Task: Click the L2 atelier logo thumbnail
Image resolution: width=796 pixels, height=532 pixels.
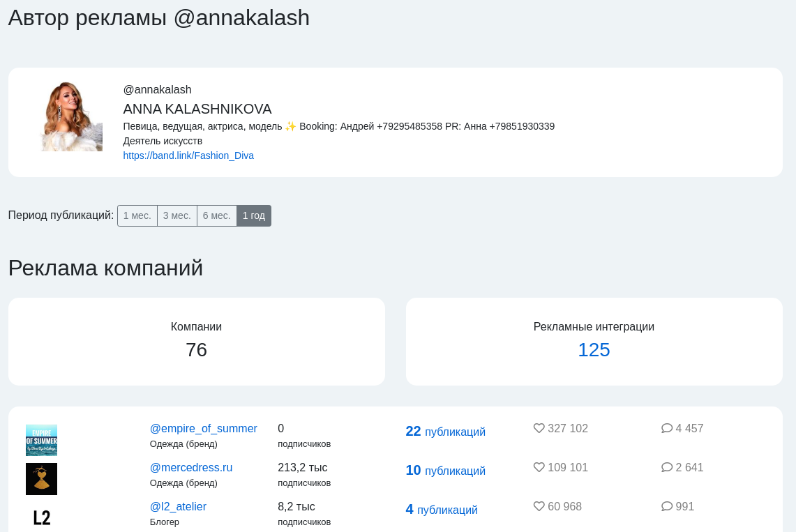Action: coord(42,517)
